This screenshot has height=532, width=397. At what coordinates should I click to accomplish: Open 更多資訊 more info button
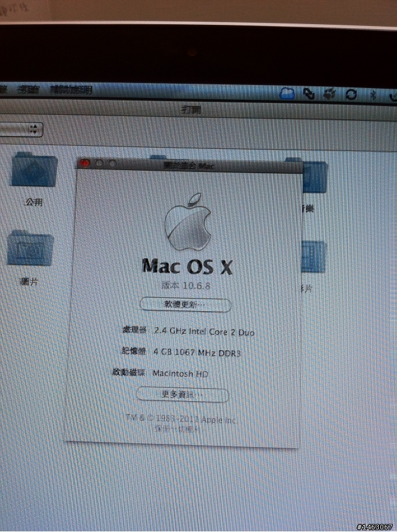(x=182, y=394)
